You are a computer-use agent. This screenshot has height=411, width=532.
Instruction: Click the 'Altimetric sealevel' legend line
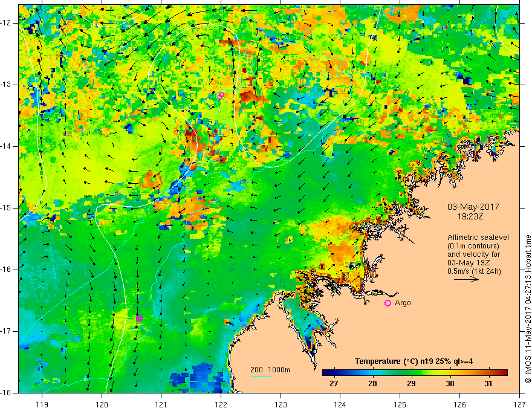click(x=478, y=238)
